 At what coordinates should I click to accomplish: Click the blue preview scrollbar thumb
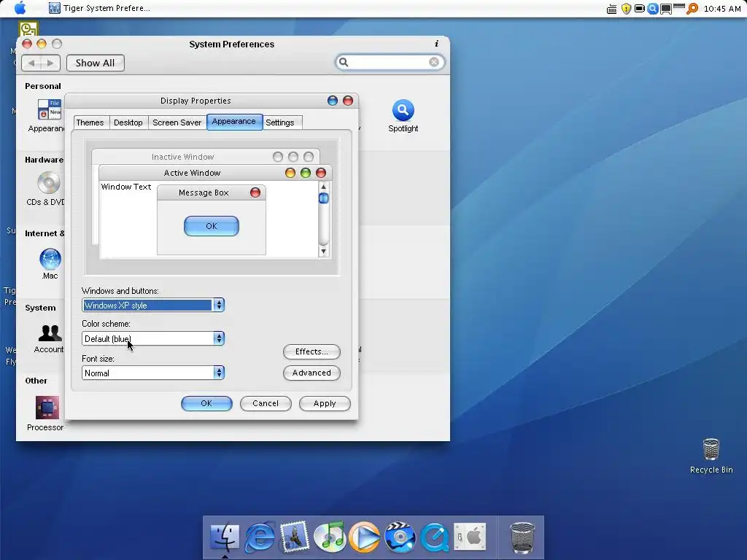(x=323, y=198)
